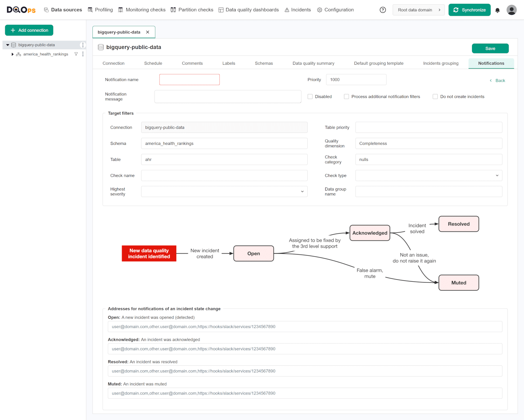Open the Root data domain selector
Image resolution: width=524 pixels, height=420 pixels.
point(419,10)
